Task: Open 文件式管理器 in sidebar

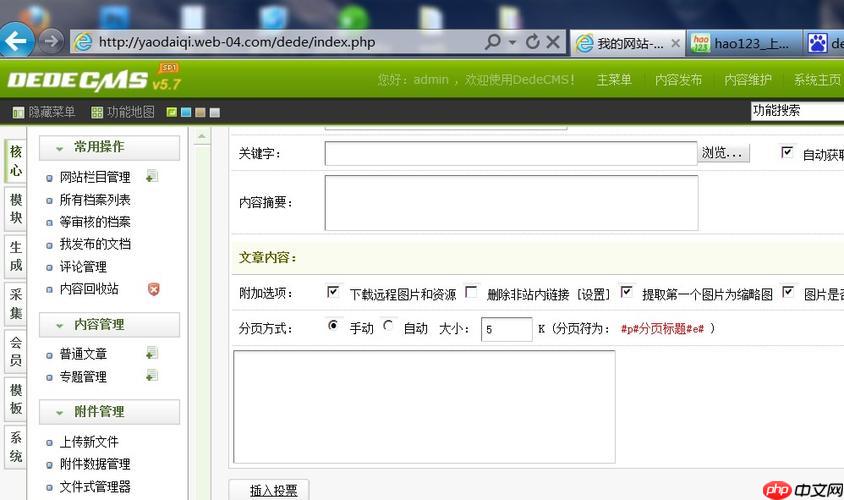Action: point(95,487)
